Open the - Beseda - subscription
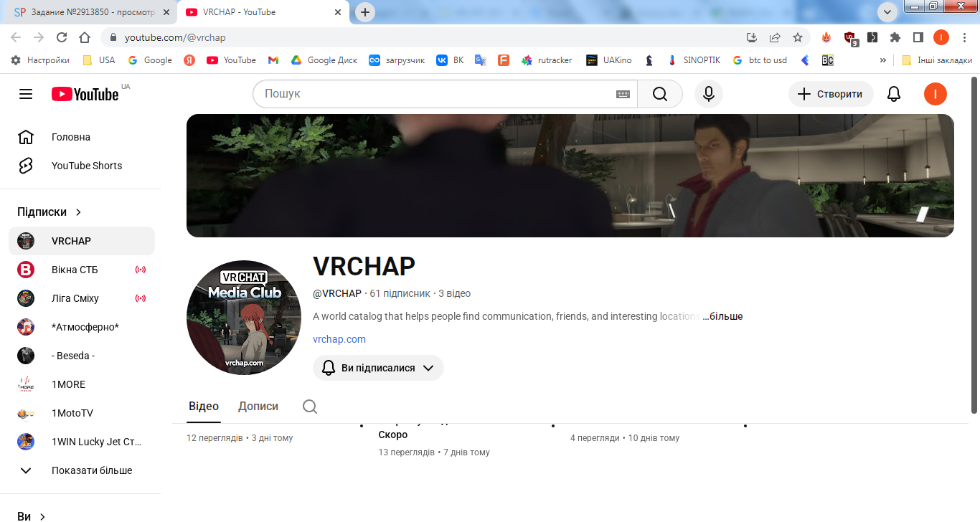 point(82,356)
